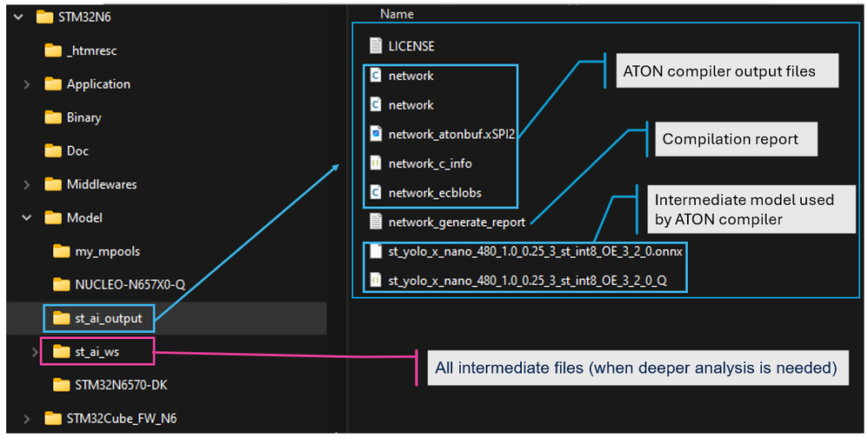
Task: Select the STM32N6 tree item label
Action: click(x=84, y=17)
